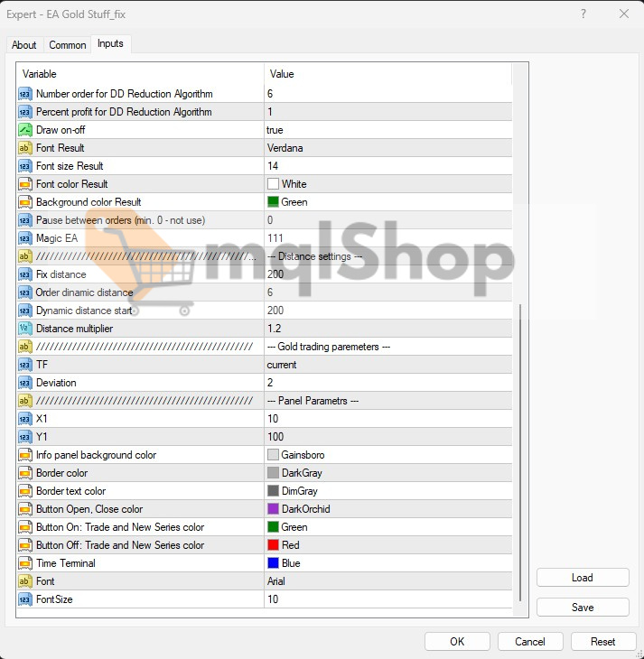Click the color icon beside Time Terminal
Viewport: 644px width, 659px height.
[24, 563]
